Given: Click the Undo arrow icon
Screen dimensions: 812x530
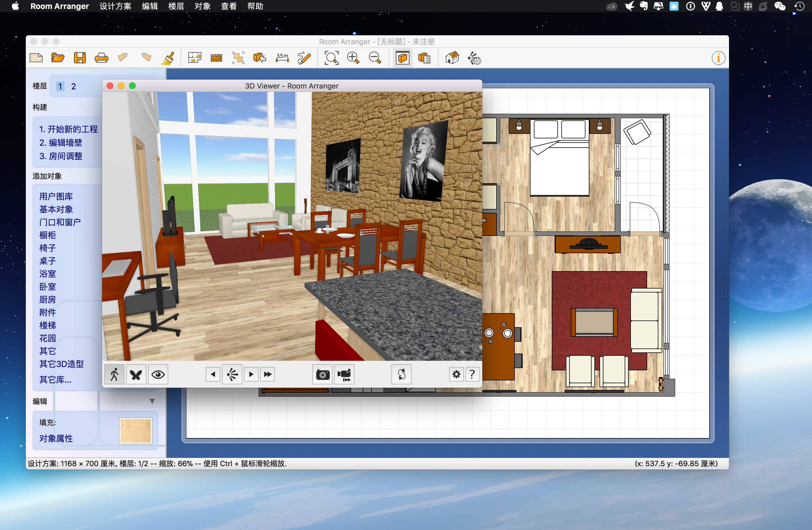Looking at the screenshot, I should tap(123, 57).
